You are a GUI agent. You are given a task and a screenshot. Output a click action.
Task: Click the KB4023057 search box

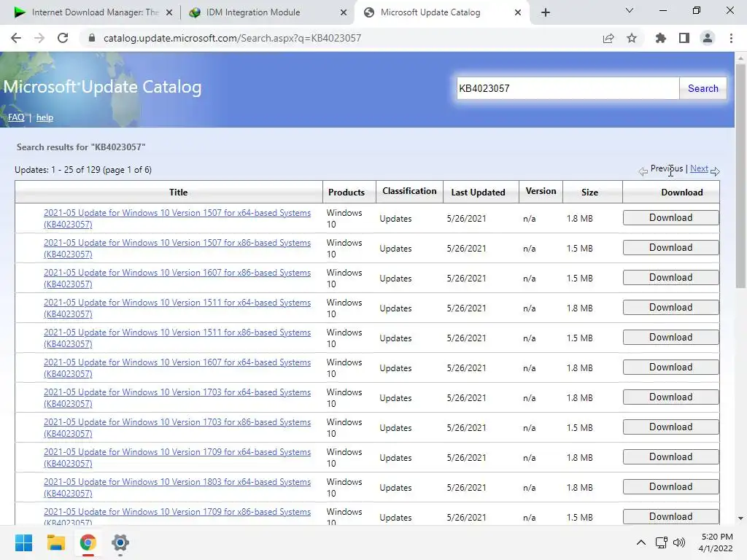(x=568, y=88)
